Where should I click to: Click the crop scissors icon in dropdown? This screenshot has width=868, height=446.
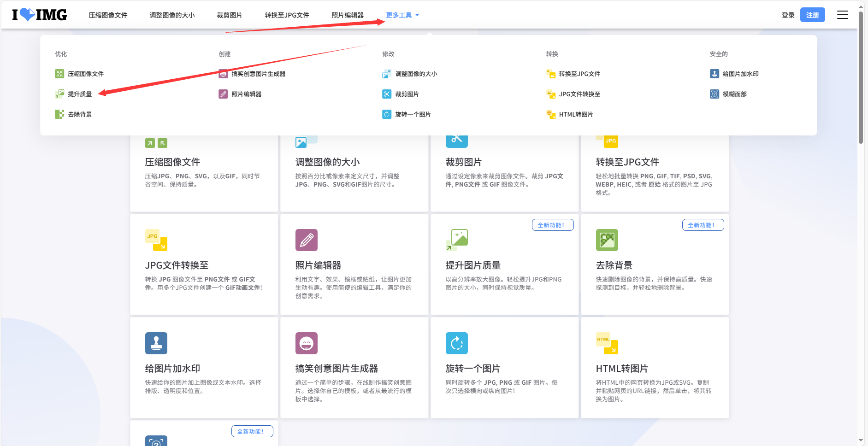(x=387, y=94)
